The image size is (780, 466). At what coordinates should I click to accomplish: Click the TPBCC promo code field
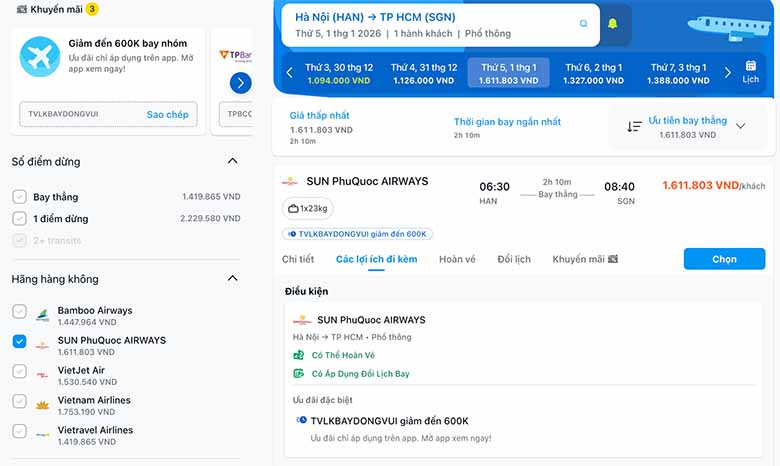pos(237,114)
